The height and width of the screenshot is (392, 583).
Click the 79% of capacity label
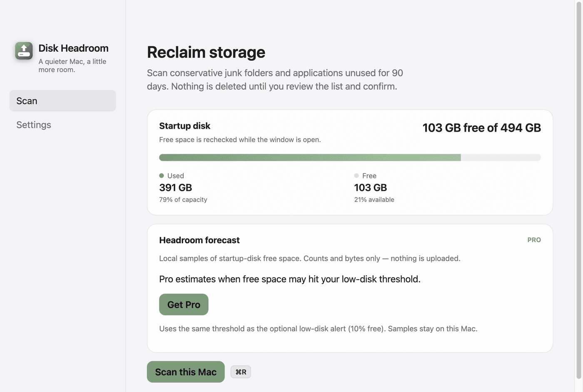[183, 200]
